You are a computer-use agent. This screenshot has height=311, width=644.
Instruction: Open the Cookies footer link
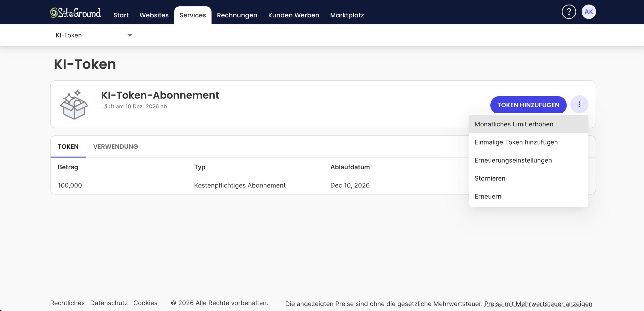(x=145, y=303)
